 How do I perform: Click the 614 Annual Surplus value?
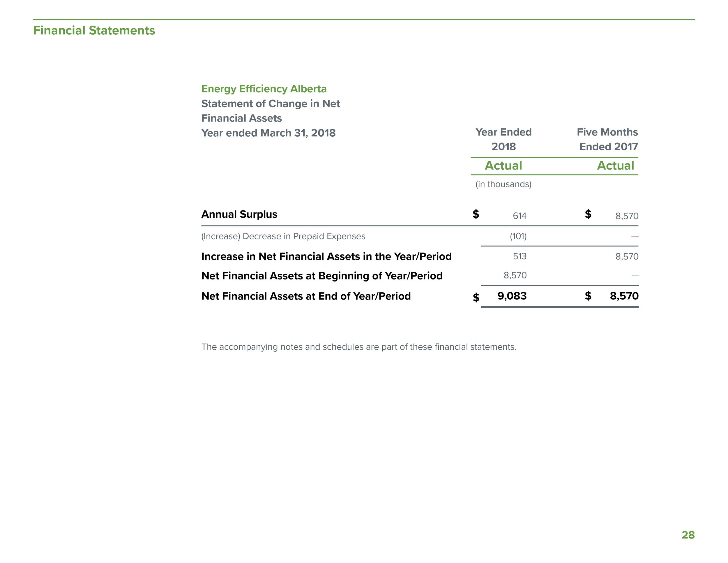(x=520, y=216)
